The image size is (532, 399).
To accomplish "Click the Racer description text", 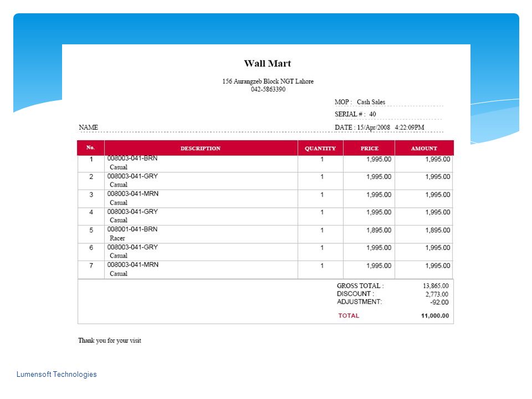I will coord(117,238).
